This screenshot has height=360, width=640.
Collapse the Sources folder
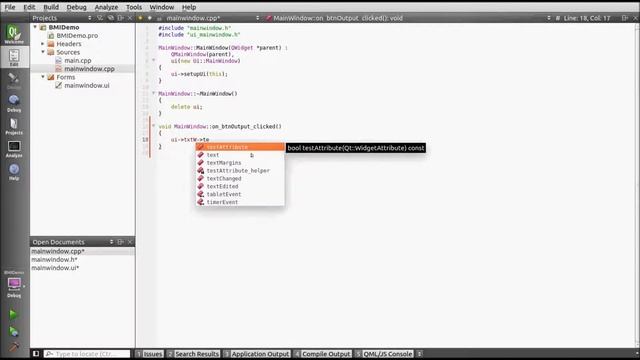(43, 52)
